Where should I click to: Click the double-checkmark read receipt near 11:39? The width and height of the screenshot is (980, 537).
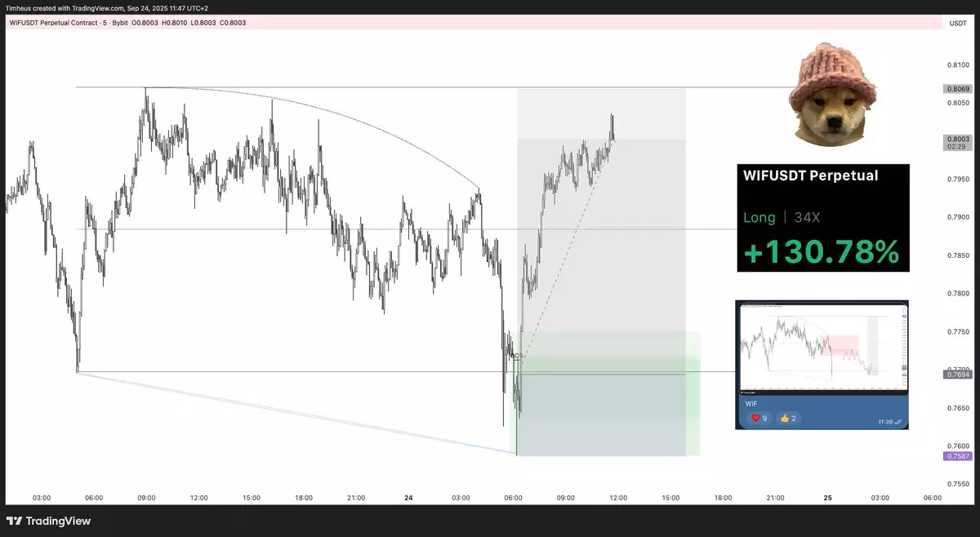pos(898,422)
